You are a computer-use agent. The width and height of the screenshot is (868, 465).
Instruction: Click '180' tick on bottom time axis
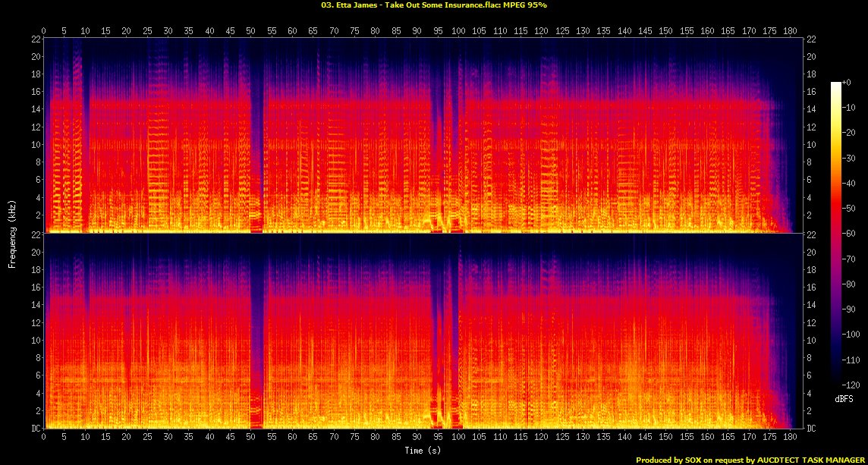click(790, 436)
